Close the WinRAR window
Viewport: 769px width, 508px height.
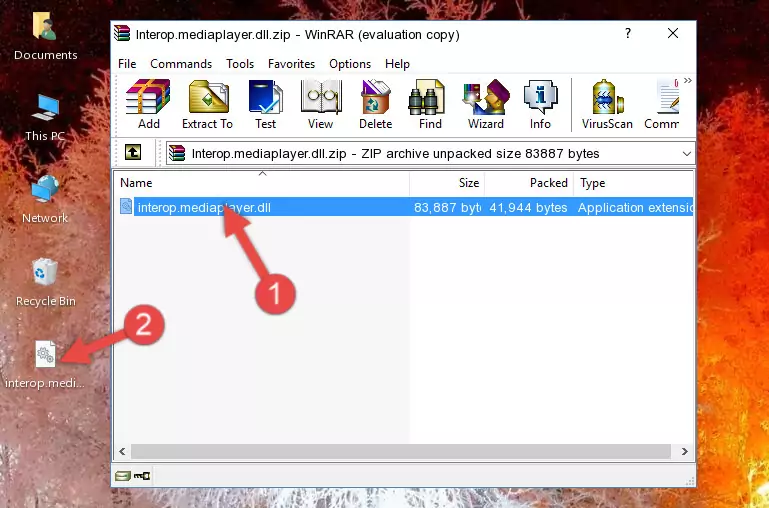tap(673, 33)
